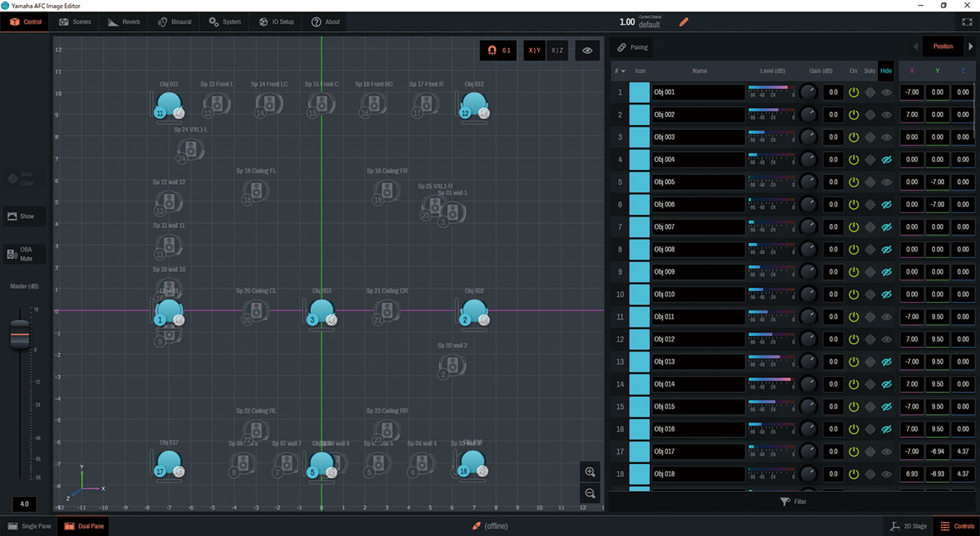This screenshot has width=980, height=536.
Task: Toggle Obj 014 hide eye icon
Action: click(886, 385)
